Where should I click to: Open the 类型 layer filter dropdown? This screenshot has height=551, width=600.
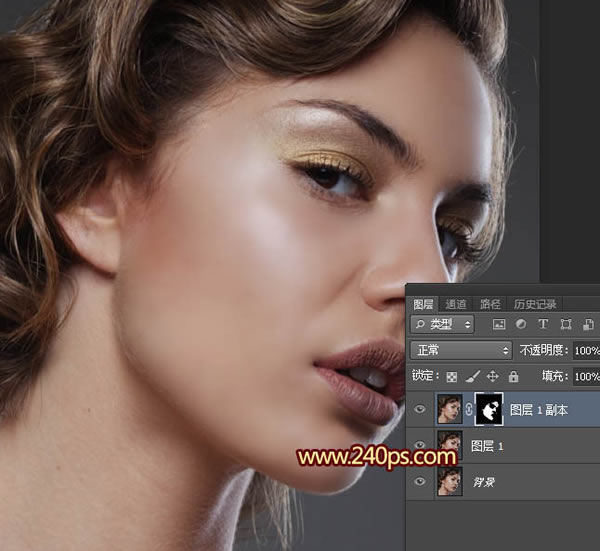pos(442,324)
